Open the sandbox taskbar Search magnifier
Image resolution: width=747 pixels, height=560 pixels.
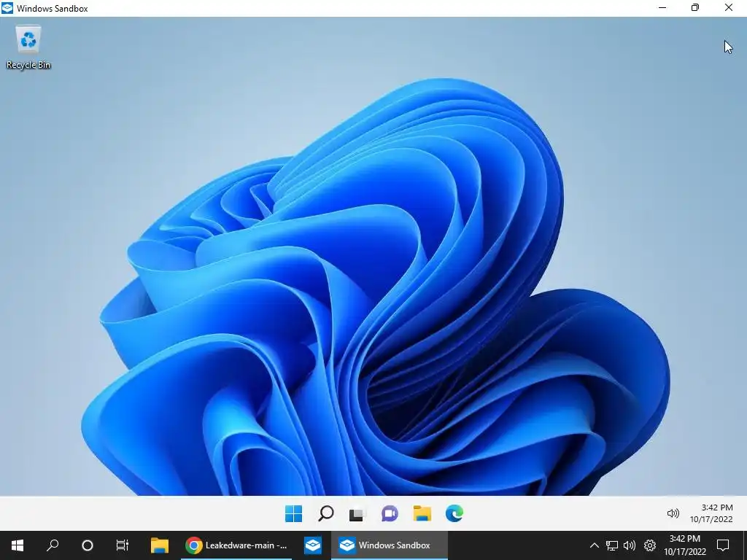[x=326, y=513]
